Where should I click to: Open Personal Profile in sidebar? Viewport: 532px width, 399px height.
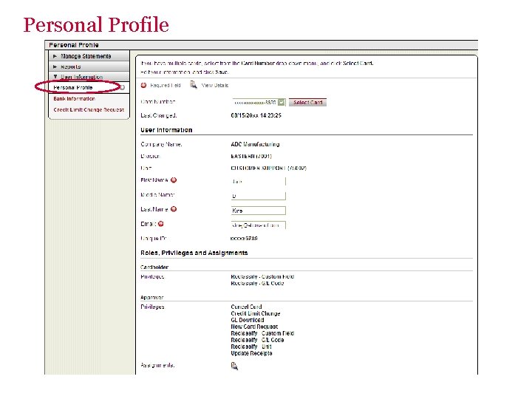coord(73,87)
